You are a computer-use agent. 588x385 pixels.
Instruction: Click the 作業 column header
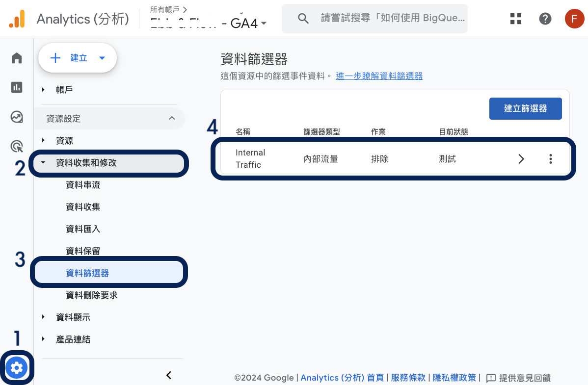[x=378, y=131]
